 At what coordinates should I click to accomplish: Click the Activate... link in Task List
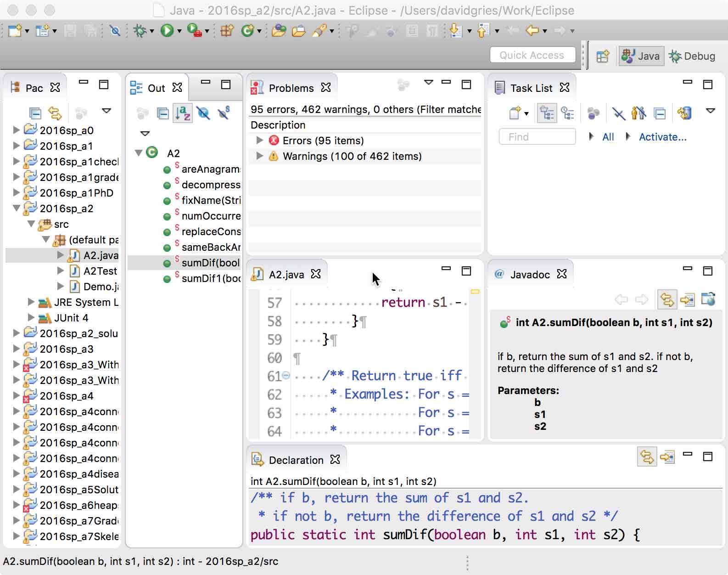[x=662, y=137]
